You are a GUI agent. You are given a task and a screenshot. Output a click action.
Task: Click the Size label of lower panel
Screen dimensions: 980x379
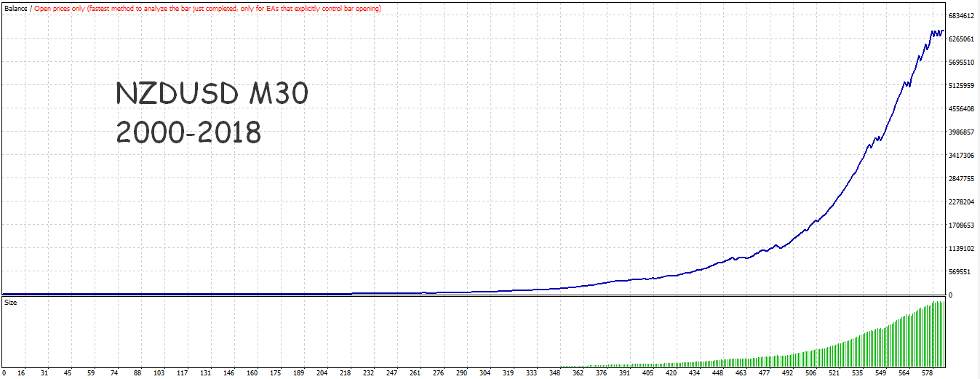click(10, 301)
